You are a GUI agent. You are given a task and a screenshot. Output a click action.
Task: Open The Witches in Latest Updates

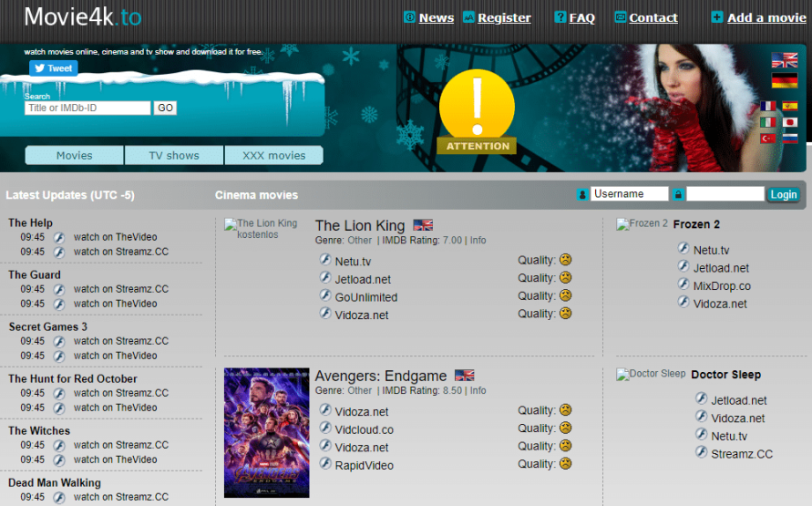click(x=39, y=430)
